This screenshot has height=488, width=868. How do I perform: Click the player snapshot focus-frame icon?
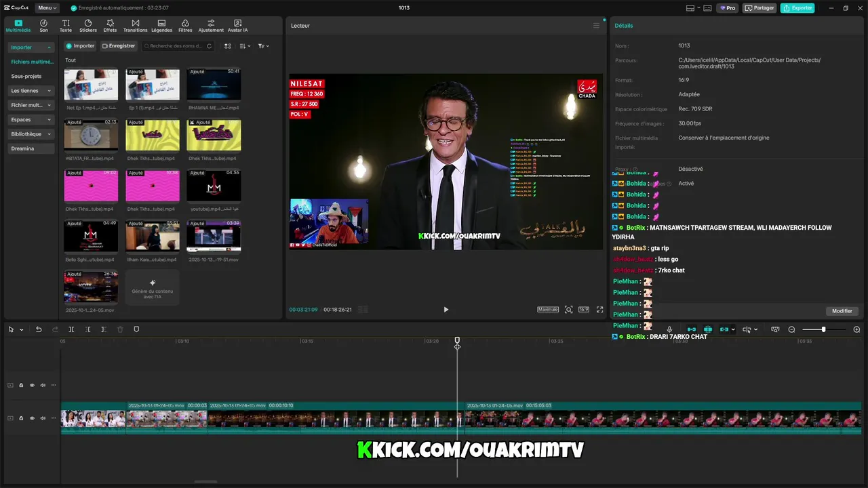coord(569,310)
